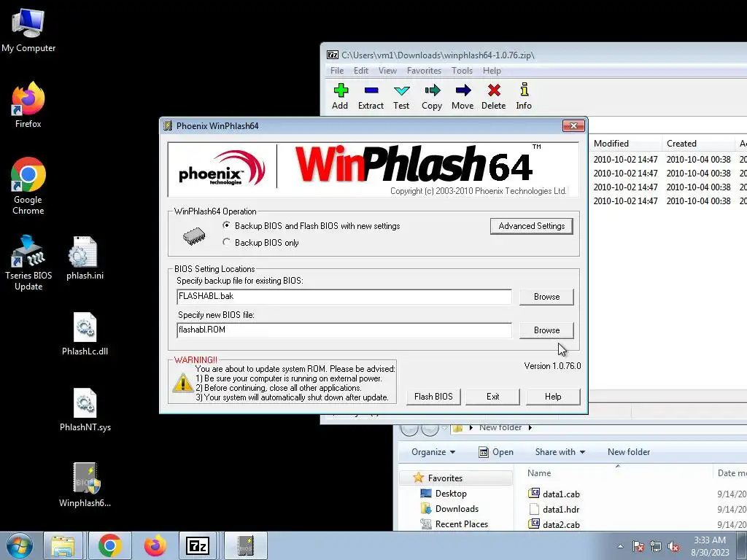This screenshot has width=747, height=560.
Task: Expand the breadcrumb arrow after New folder
Action: click(530, 427)
